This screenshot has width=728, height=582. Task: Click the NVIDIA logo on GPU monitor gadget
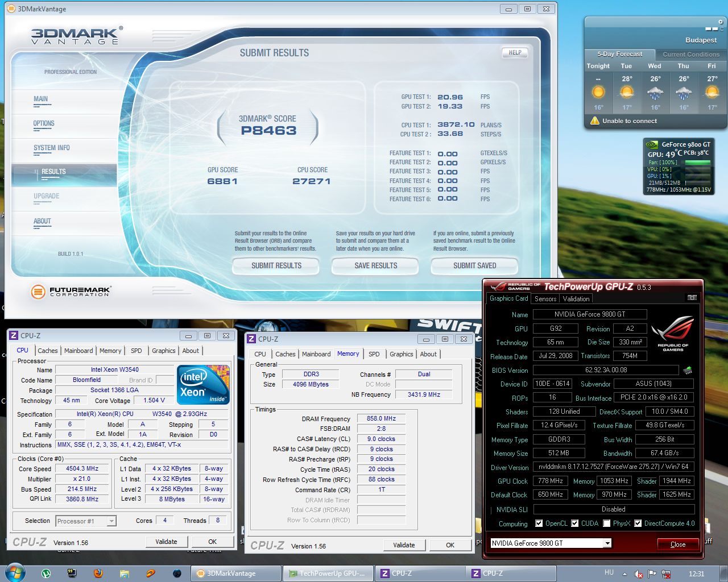point(652,144)
